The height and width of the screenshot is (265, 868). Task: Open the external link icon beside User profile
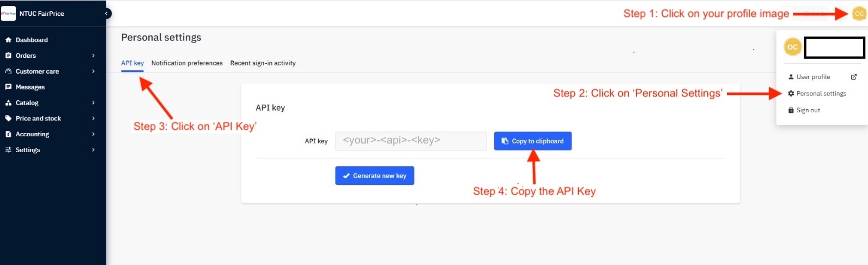[854, 77]
